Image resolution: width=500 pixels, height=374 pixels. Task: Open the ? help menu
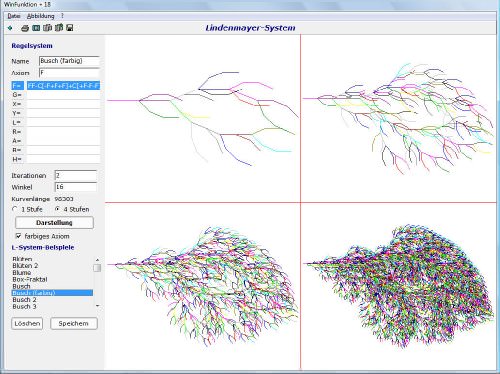tap(62, 16)
